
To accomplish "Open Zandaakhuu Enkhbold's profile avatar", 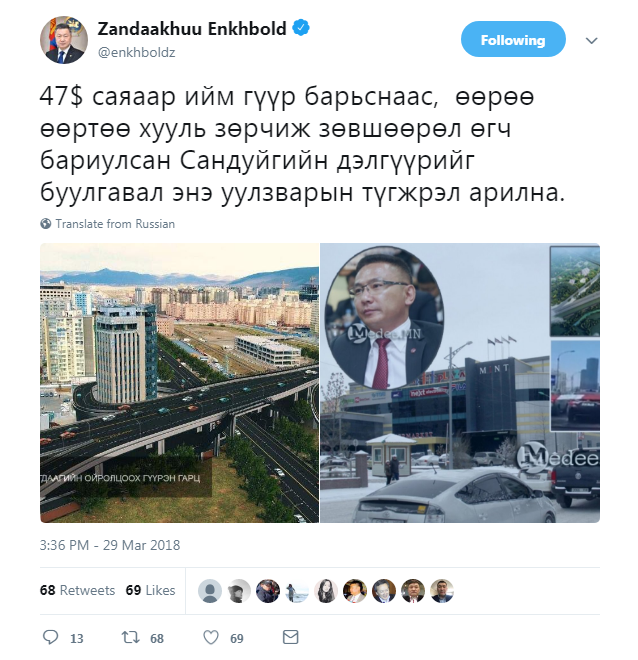I will click(x=64, y=40).
